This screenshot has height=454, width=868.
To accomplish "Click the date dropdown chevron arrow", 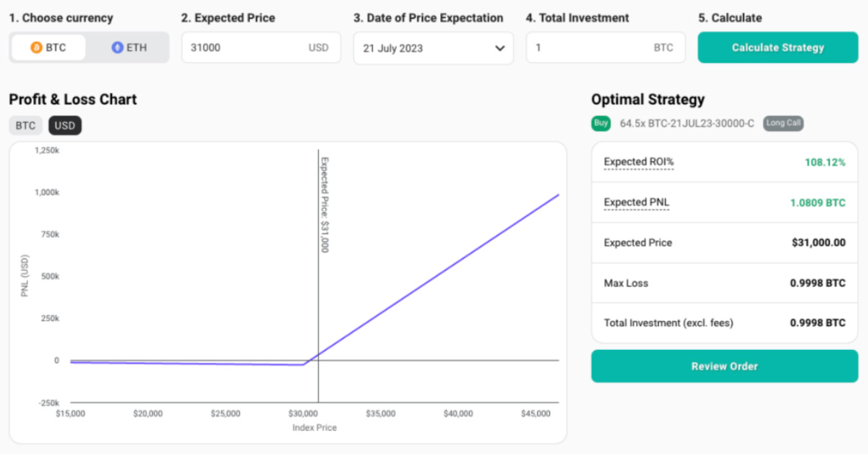I will click(x=499, y=48).
